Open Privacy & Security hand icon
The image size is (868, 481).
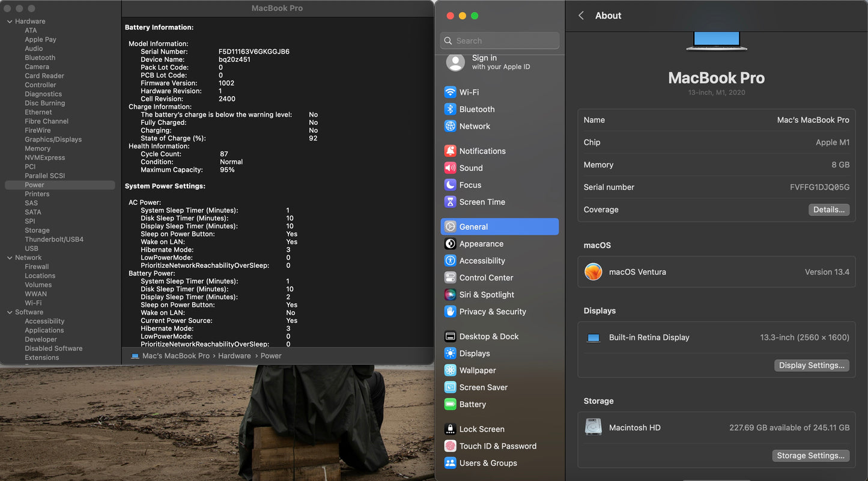click(450, 312)
